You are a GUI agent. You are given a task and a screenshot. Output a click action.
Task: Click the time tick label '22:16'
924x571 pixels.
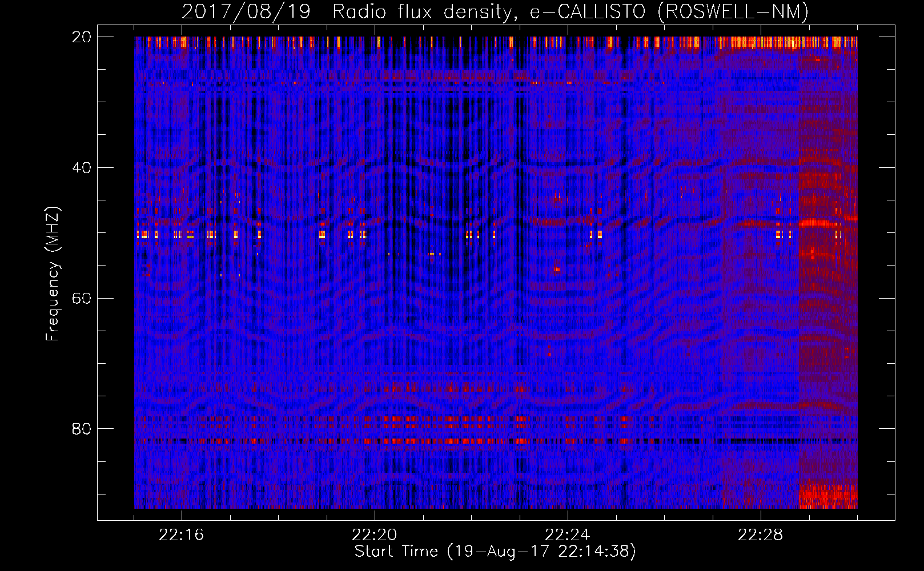(182, 535)
